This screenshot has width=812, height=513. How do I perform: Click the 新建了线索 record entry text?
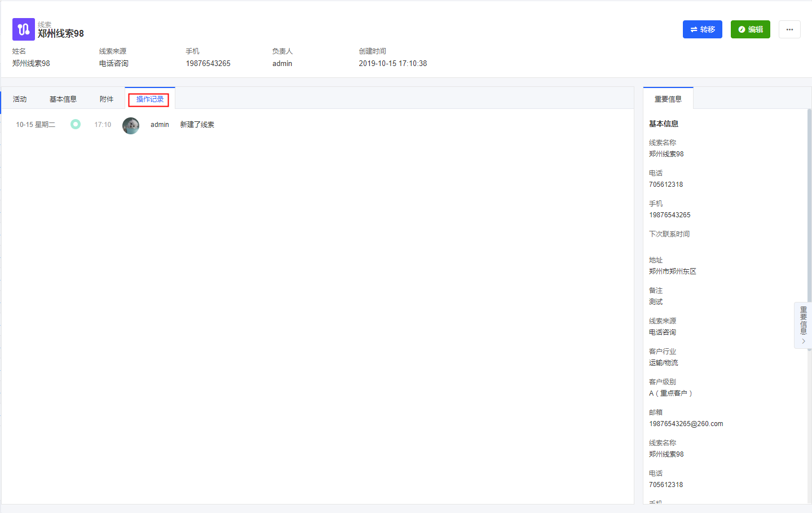point(197,125)
